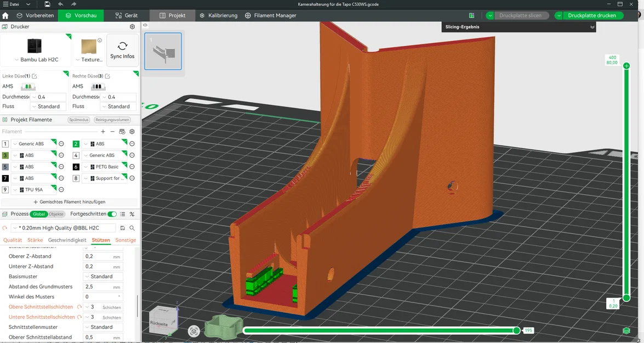Open the Texture build plate dropdown
644x343 pixels.
89,60
